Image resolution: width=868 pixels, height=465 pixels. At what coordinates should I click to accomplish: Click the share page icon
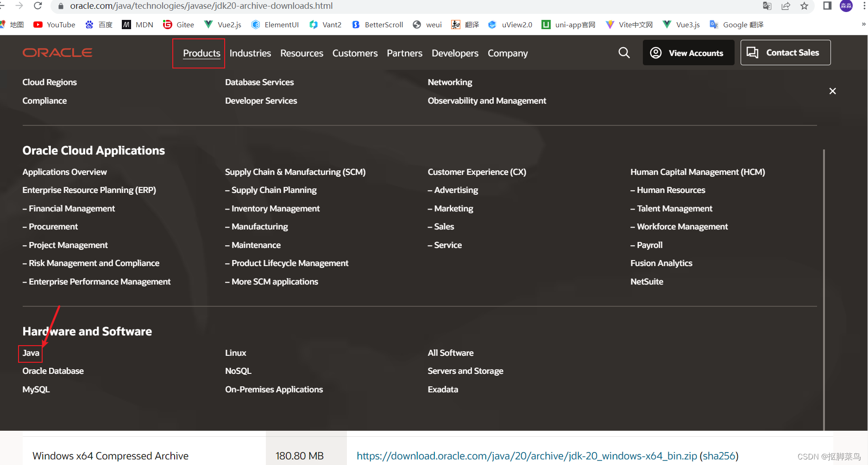point(786,6)
